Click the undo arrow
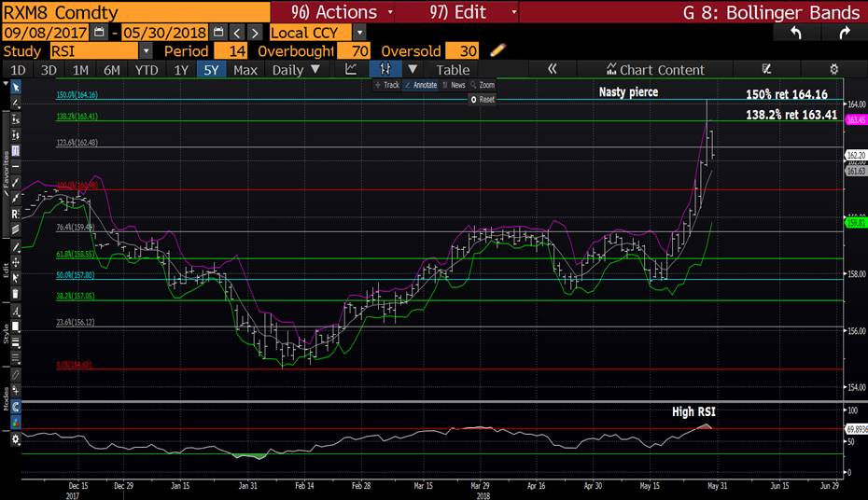 [x=795, y=33]
